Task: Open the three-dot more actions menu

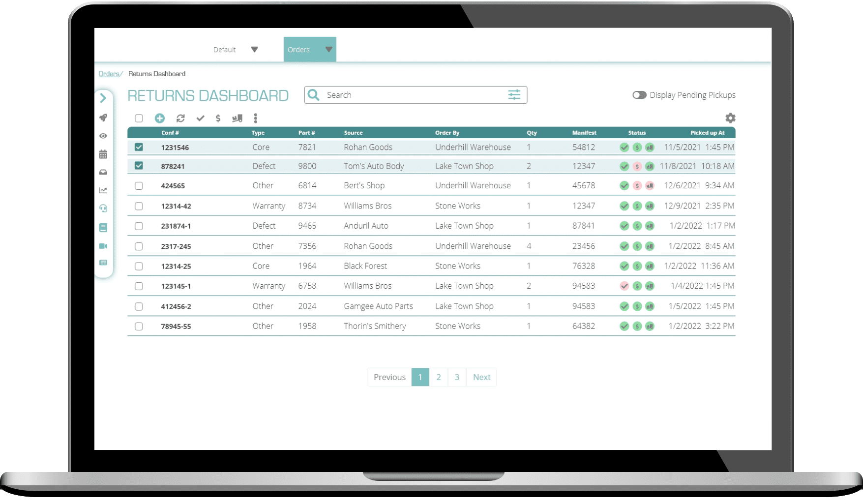Action: click(x=255, y=118)
